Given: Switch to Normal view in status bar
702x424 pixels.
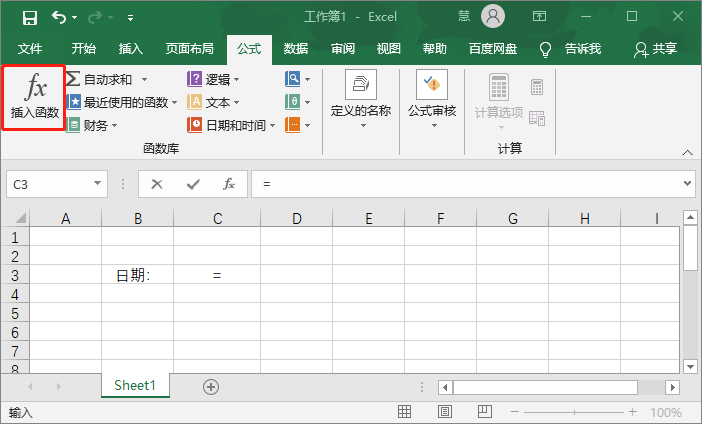Looking at the screenshot, I should tap(404, 412).
